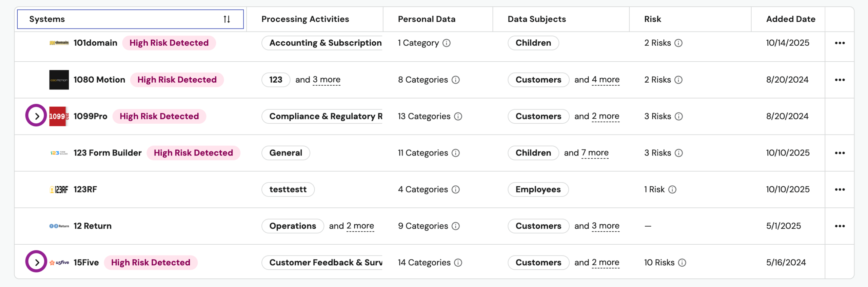The image size is (868, 287).
Task: Show 2 more activities for 12 Return
Action: pos(360,226)
